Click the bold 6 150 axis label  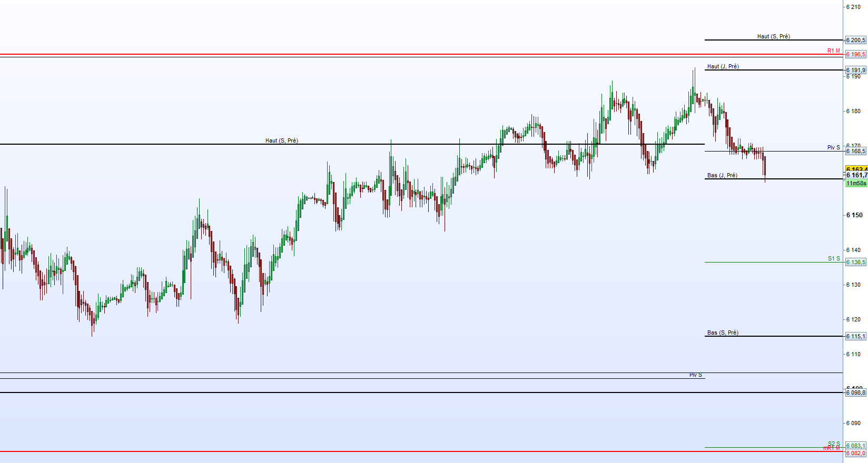pyautogui.click(x=854, y=215)
